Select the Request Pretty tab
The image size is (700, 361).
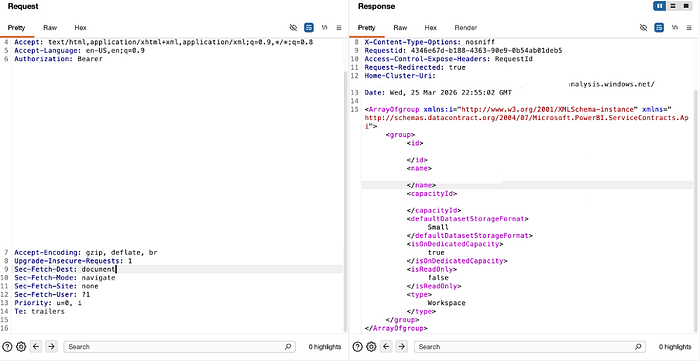(x=17, y=28)
